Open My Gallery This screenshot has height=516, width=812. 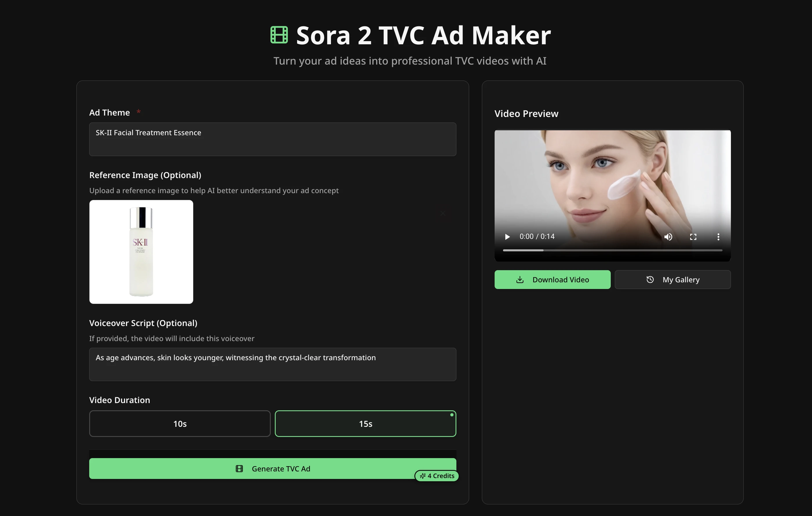click(x=672, y=280)
